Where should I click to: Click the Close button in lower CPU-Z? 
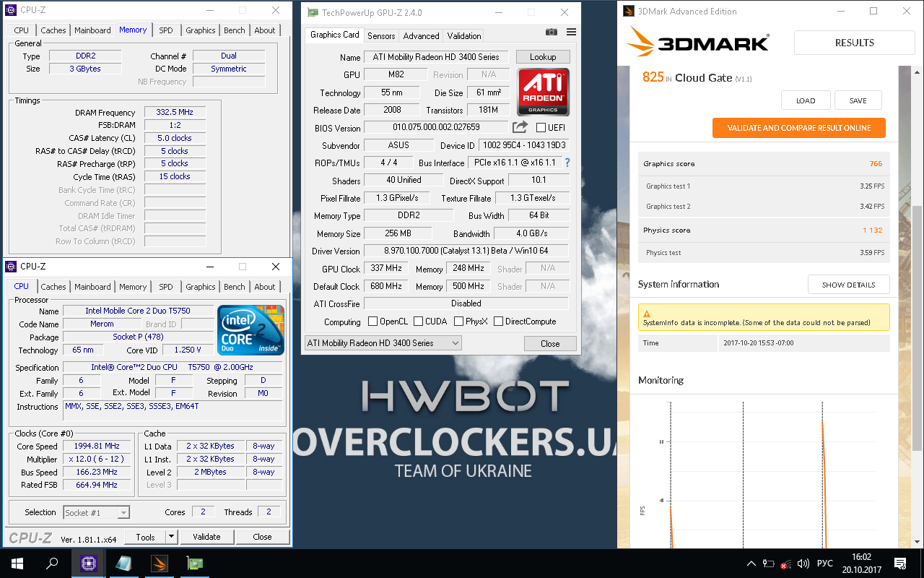263,537
